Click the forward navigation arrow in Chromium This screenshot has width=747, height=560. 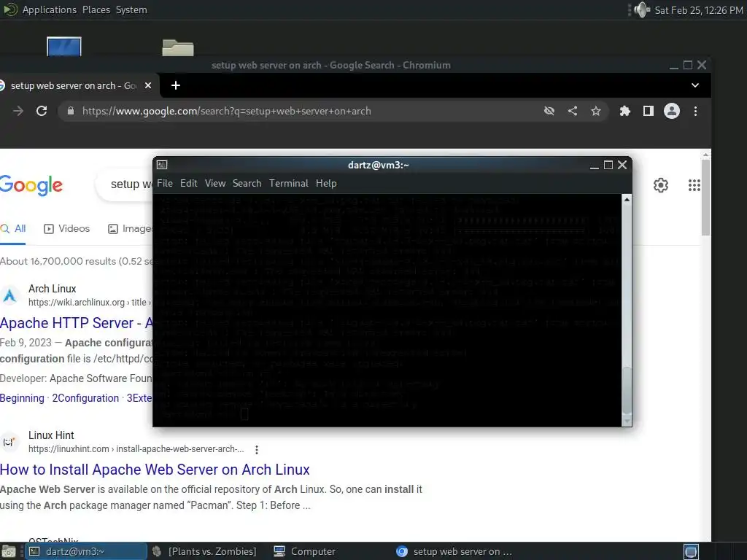click(x=18, y=111)
